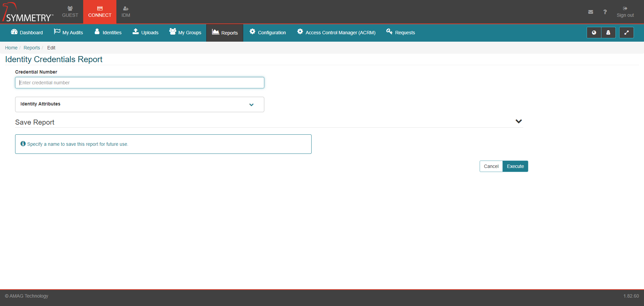
Task: Click the help question mark icon
Action: pos(605,12)
